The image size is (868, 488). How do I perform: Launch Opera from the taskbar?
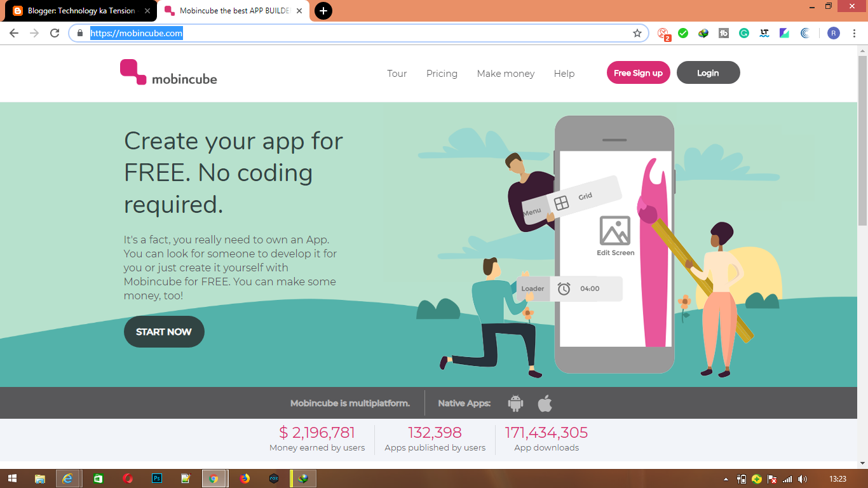point(128,478)
